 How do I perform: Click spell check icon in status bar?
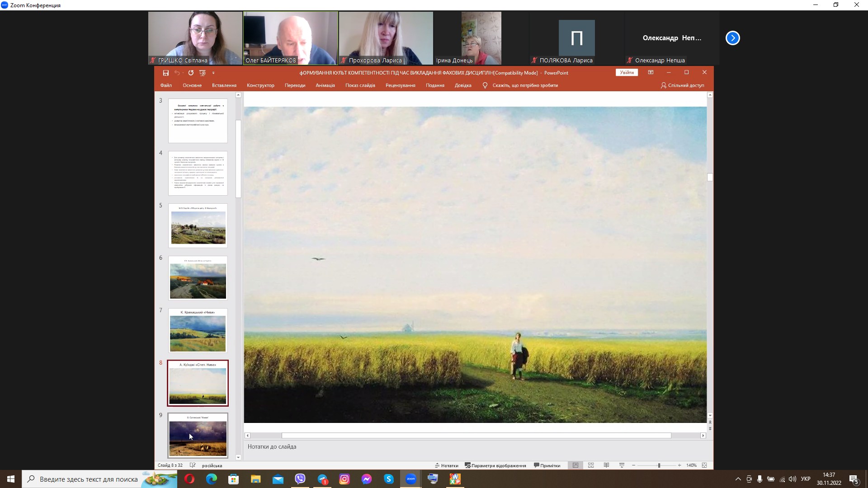pyautogui.click(x=193, y=465)
